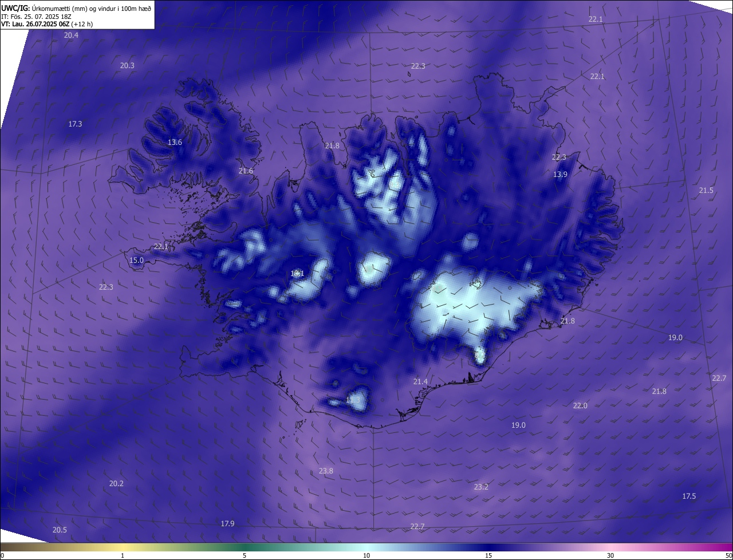733x560 pixels.
Task: Click the 20.3 value label
Action: click(127, 66)
